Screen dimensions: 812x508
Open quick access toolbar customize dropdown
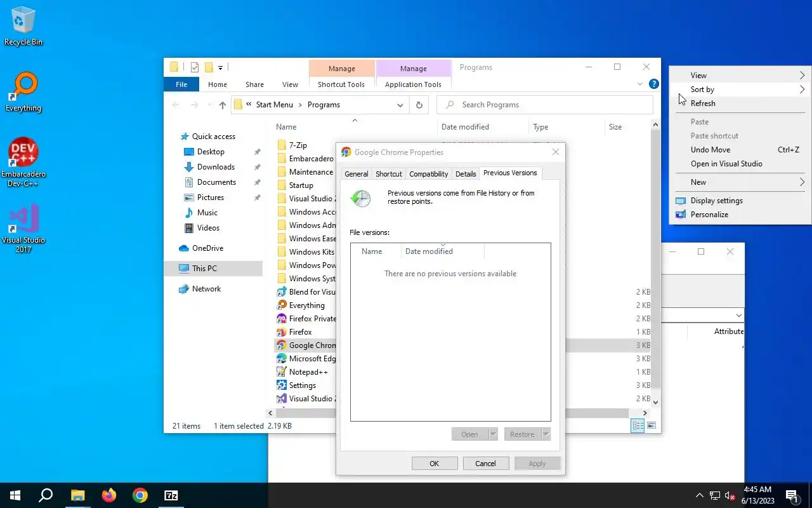(x=221, y=67)
